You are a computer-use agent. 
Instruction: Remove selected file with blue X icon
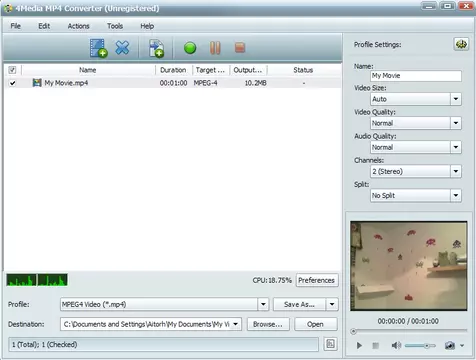click(122, 48)
